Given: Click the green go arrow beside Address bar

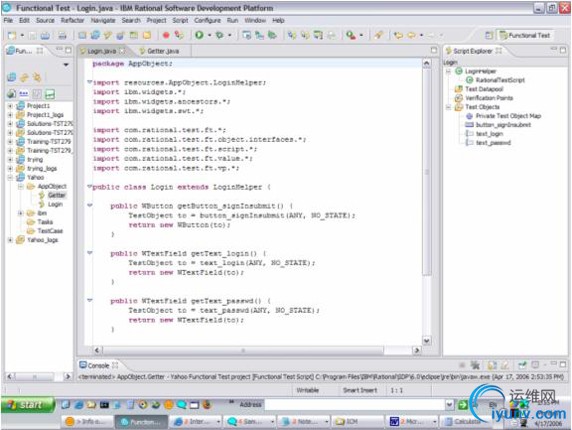Looking at the screenshot, I should [463, 404].
